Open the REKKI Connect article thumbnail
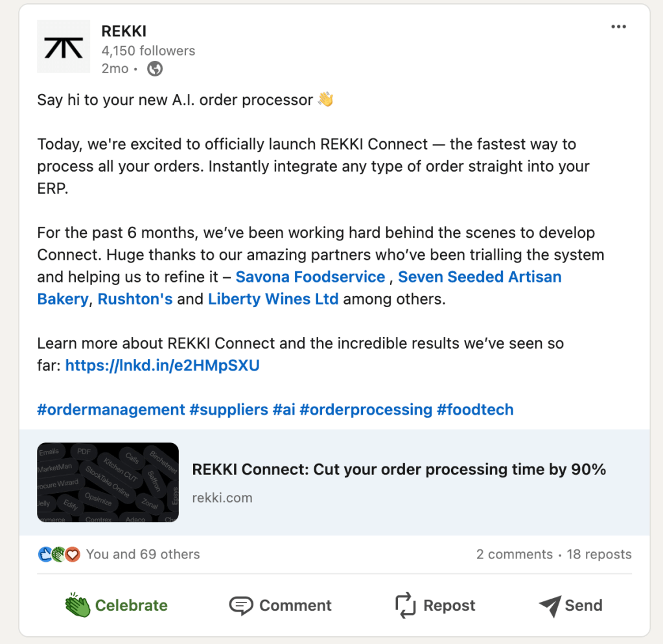 point(108,483)
